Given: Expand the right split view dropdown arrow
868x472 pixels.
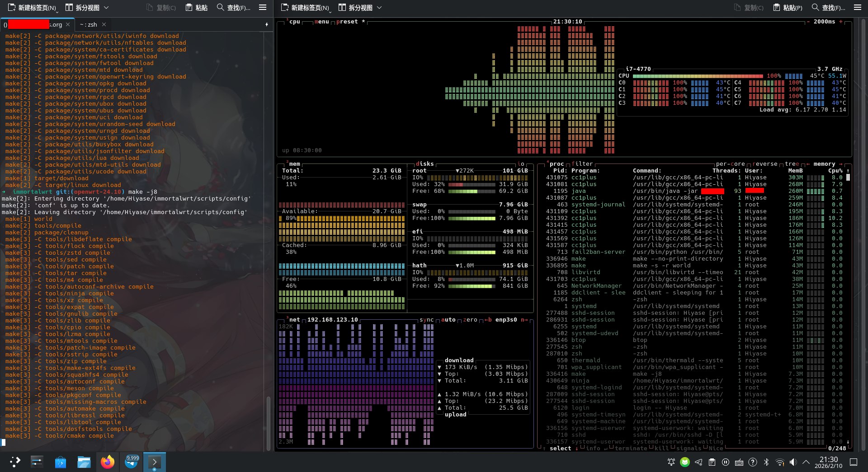Looking at the screenshot, I should click(379, 8).
